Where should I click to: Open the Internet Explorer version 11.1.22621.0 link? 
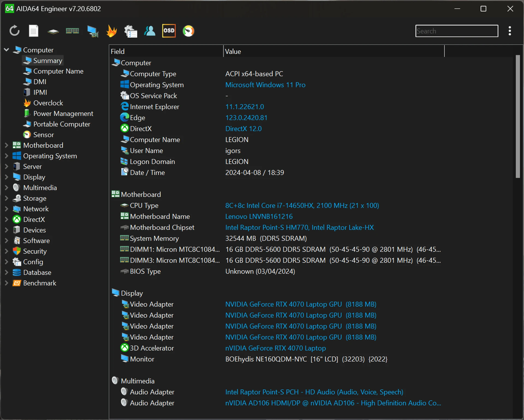pyautogui.click(x=245, y=107)
